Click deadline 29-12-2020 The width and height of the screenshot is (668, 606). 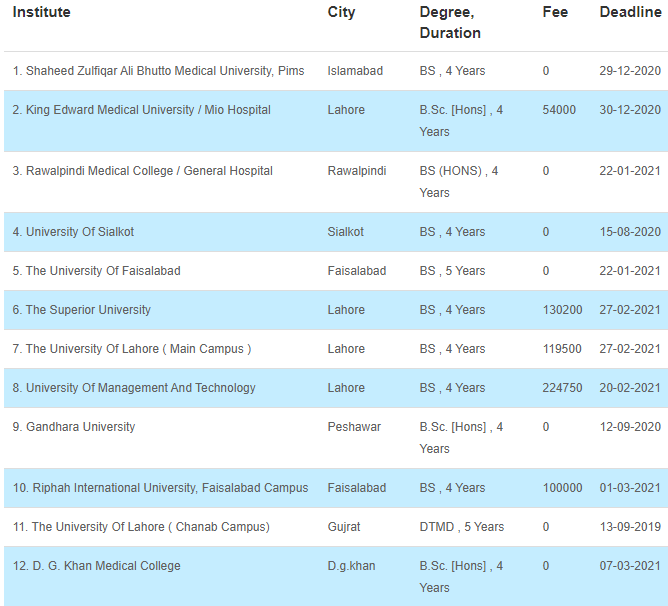[x=630, y=71]
